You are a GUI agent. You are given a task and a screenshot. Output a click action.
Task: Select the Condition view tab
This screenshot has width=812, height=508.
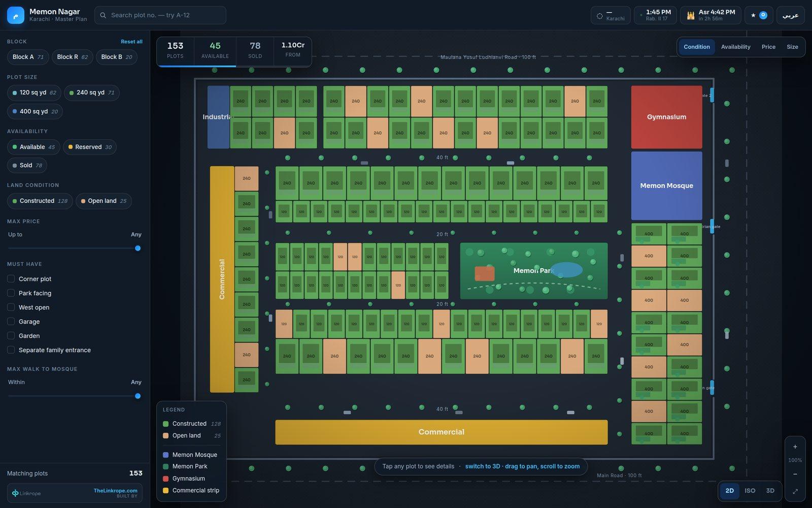point(696,47)
